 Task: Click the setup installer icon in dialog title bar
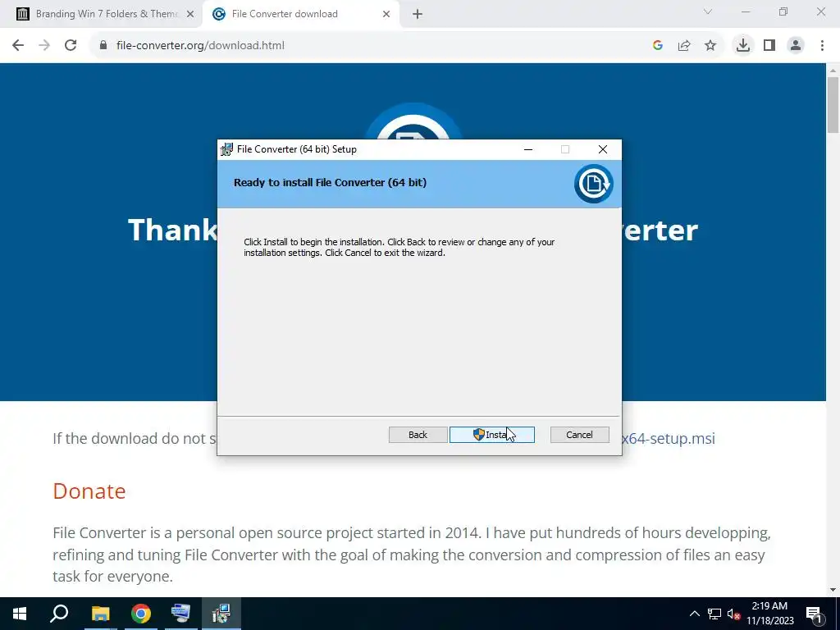pyautogui.click(x=227, y=149)
